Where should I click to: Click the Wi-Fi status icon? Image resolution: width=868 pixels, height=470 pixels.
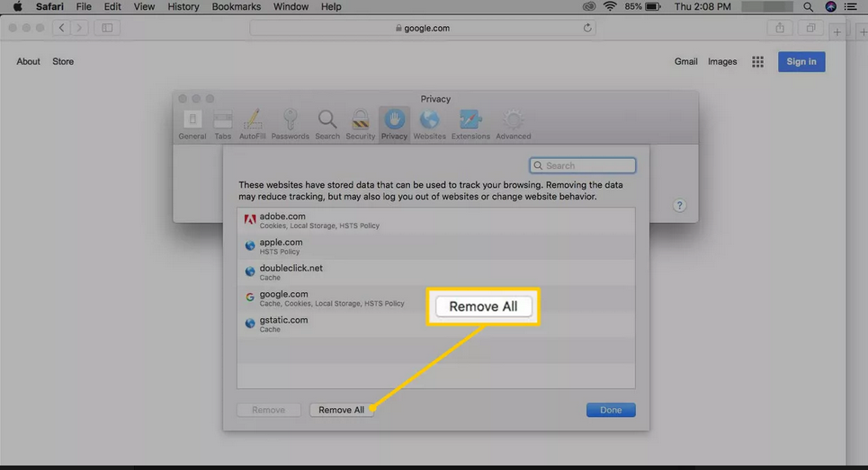(x=610, y=6)
